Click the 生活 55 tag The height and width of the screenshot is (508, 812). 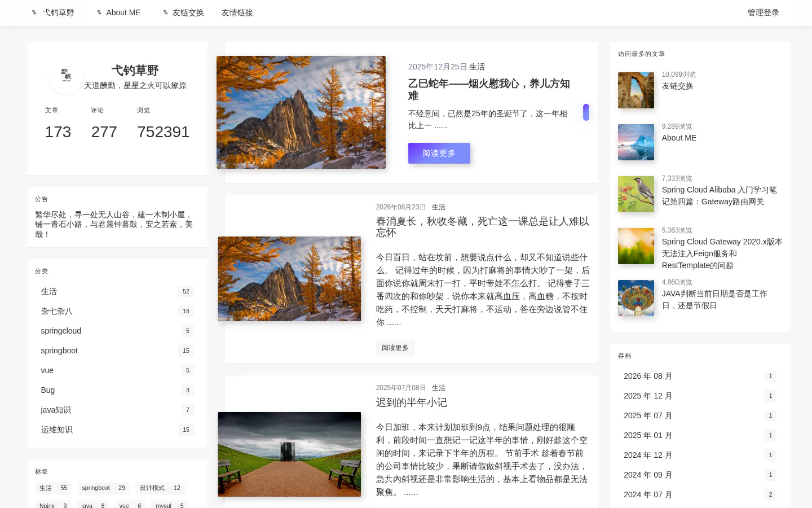tap(54, 488)
